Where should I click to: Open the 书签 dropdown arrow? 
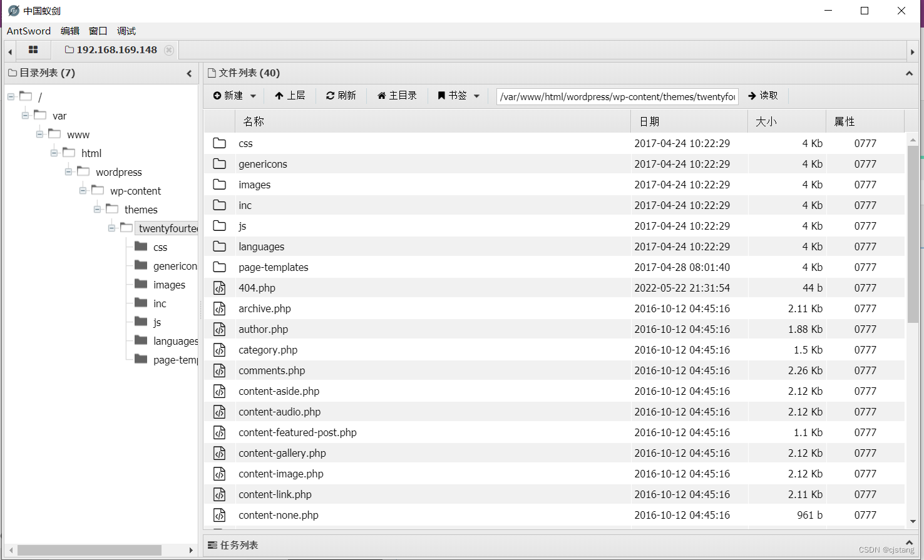(x=476, y=96)
